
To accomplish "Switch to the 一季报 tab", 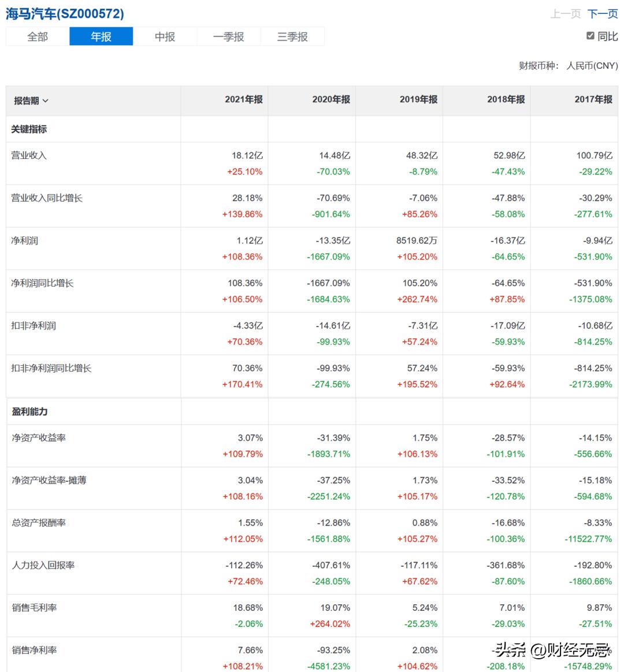I will point(228,36).
